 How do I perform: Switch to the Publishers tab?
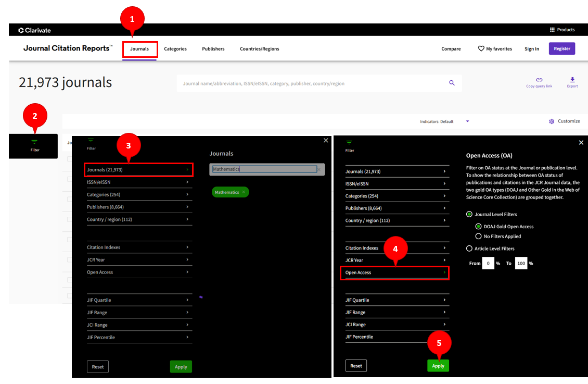click(213, 49)
